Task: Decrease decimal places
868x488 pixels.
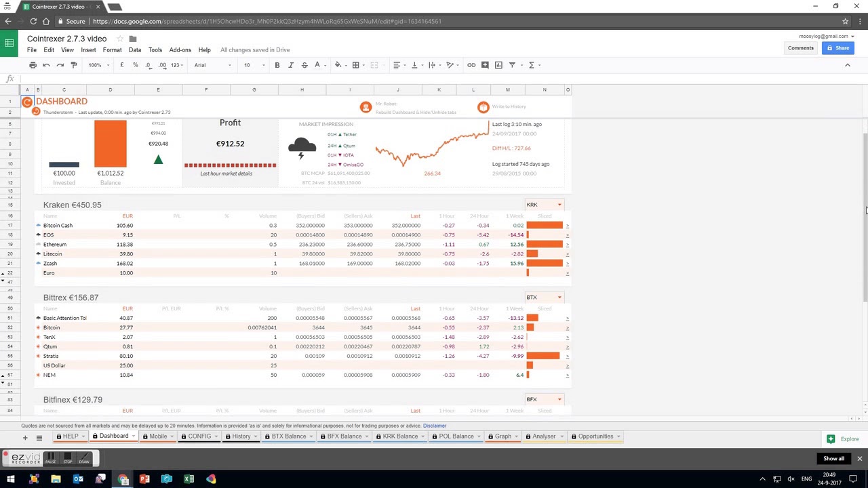Action: tap(149, 65)
